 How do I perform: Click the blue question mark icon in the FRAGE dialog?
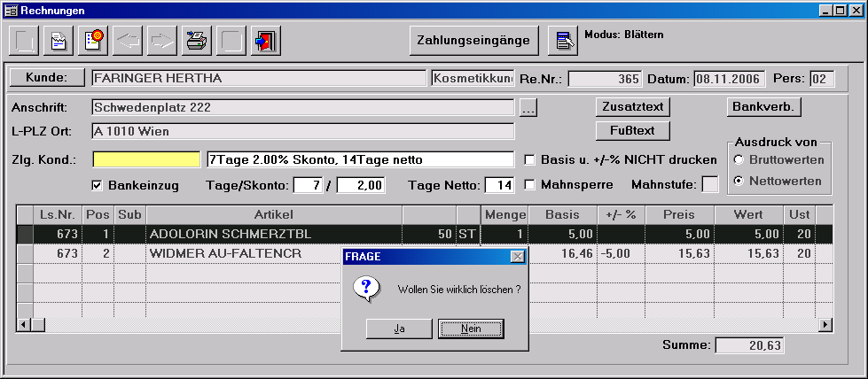366,290
